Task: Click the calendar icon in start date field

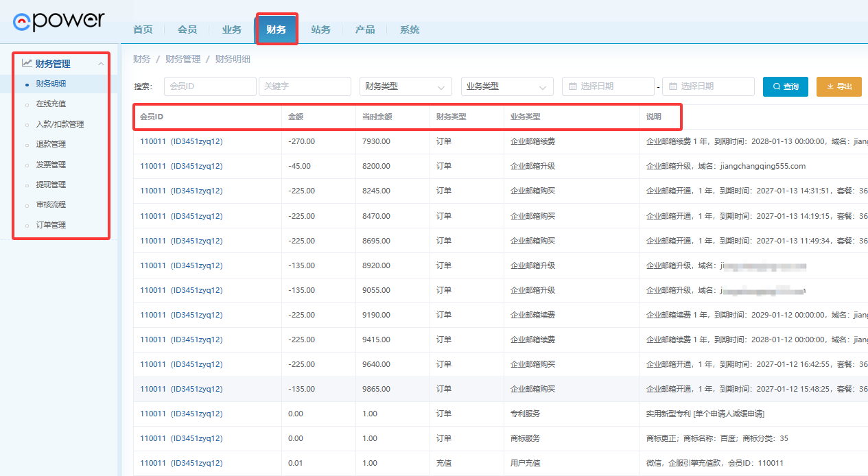Action: point(572,86)
